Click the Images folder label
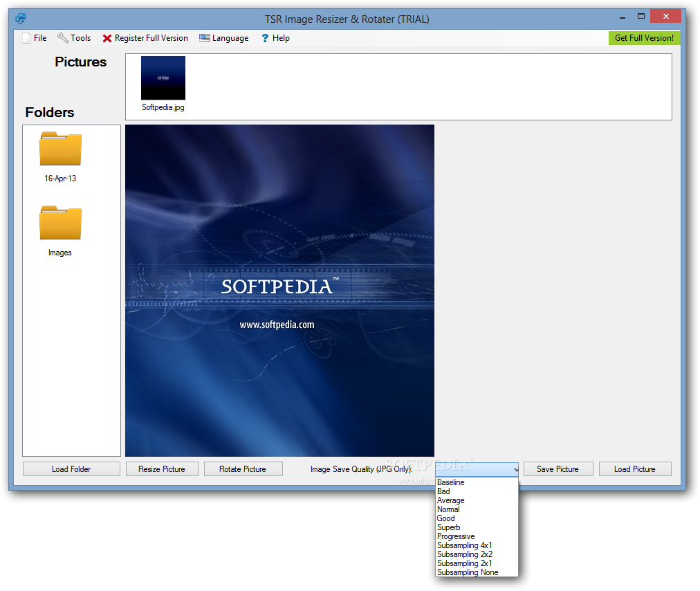700x591 pixels. (x=59, y=253)
